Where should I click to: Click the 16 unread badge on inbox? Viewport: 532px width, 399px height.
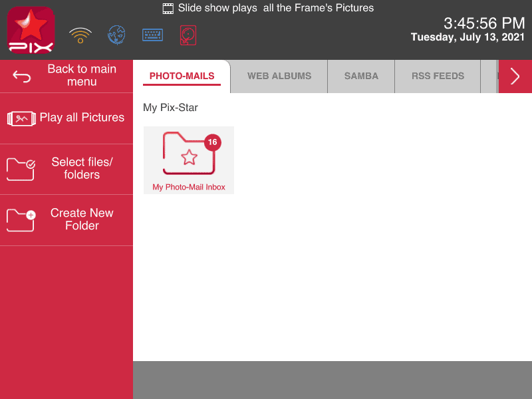pos(212,142)
